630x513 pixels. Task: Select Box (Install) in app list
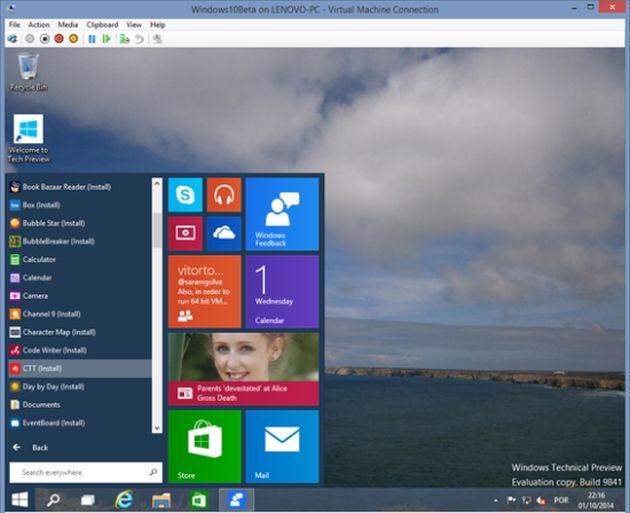80,205
